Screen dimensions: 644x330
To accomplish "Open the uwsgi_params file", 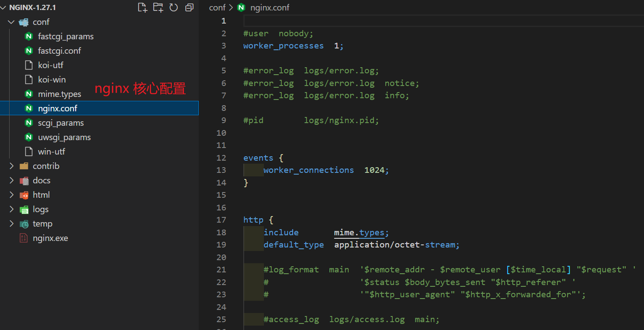I will [x=64, y=137].
